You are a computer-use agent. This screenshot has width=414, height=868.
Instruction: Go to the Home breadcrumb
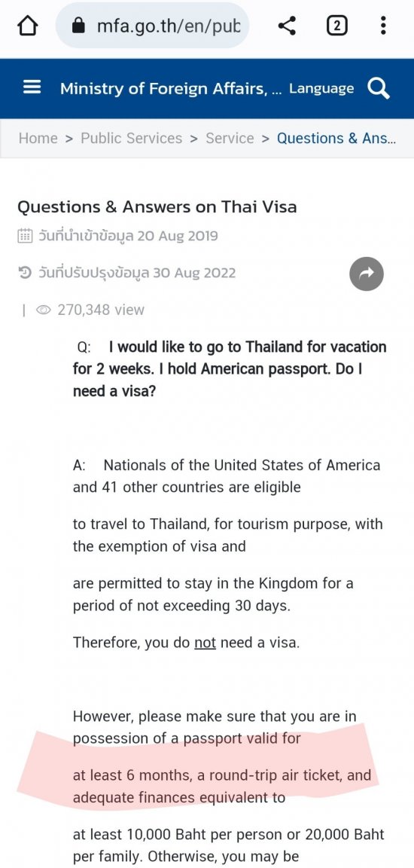click(x=38, y=139)
